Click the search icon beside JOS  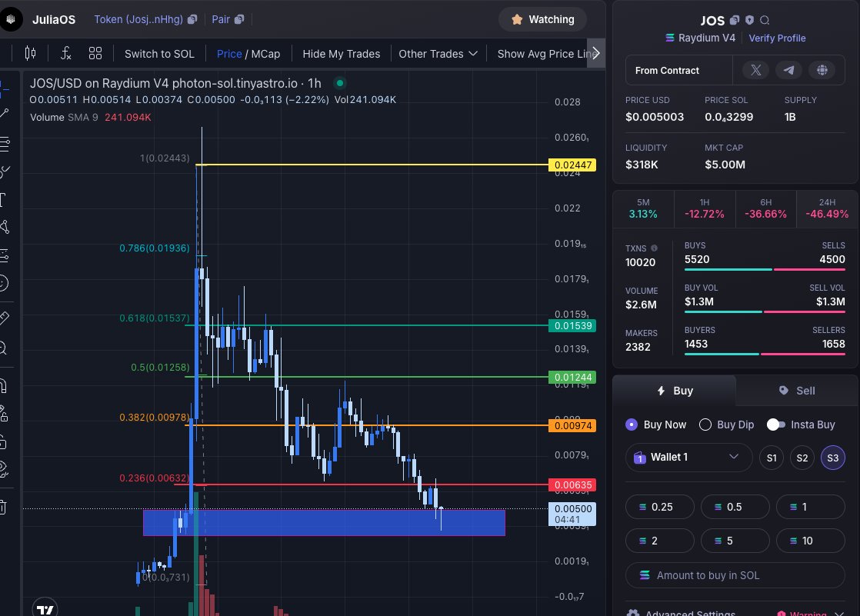click(x=765, y=20)
